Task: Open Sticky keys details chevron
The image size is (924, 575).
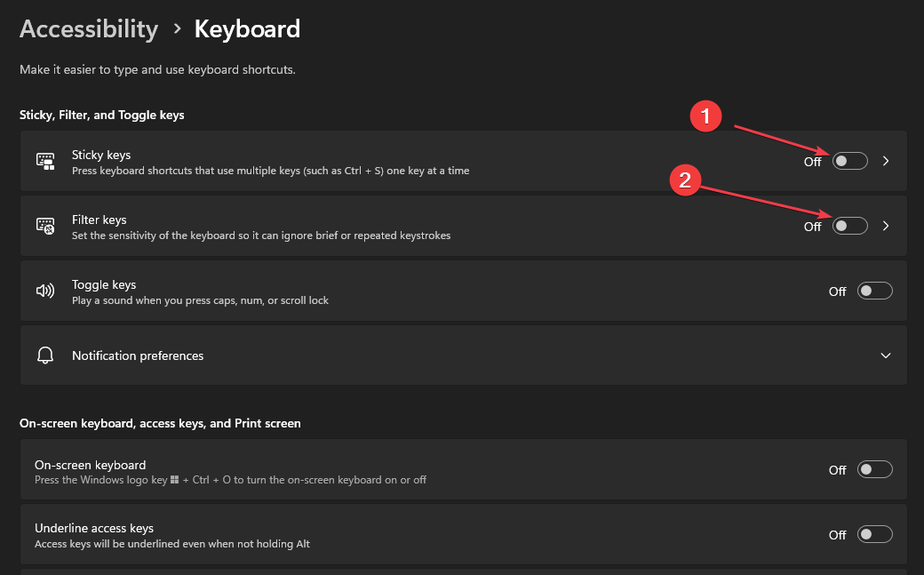Action: [x=885, y=161]
